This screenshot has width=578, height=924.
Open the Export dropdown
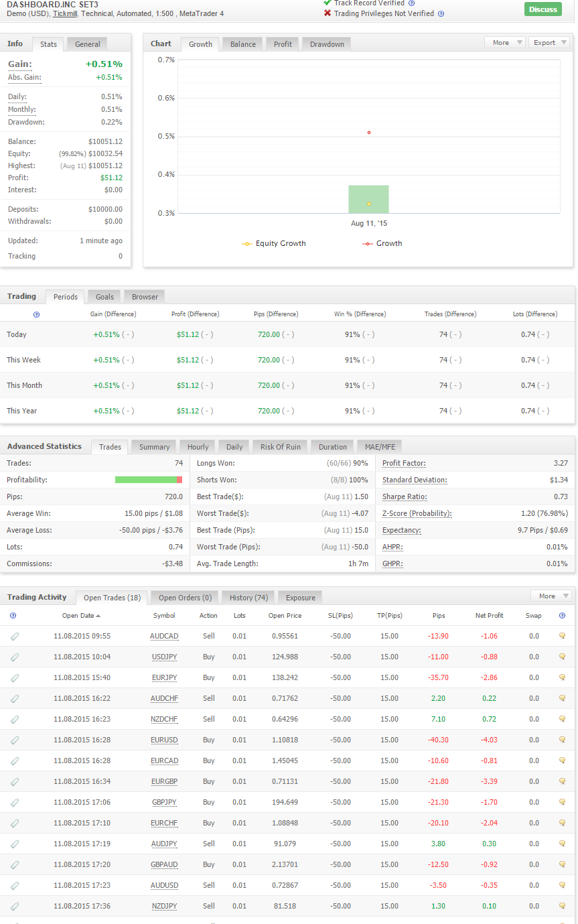pos(549,42)
